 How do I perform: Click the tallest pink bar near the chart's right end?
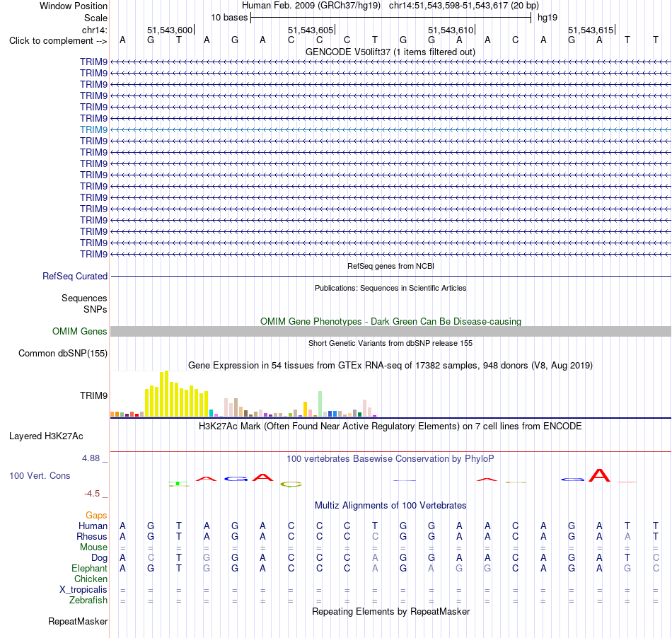click(365, 408)
